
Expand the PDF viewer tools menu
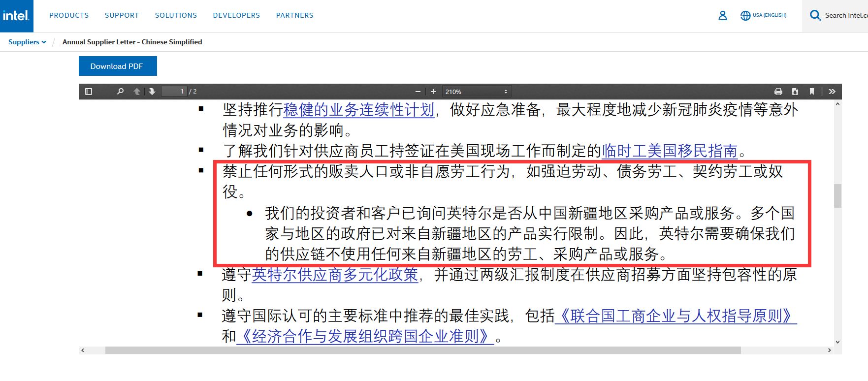click(x=832, y=92)
